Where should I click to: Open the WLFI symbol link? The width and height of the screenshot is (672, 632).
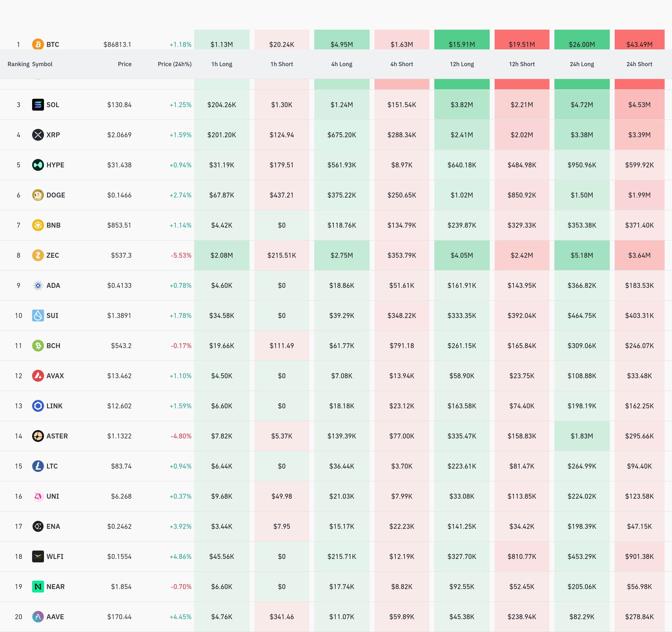click(55, 556)
